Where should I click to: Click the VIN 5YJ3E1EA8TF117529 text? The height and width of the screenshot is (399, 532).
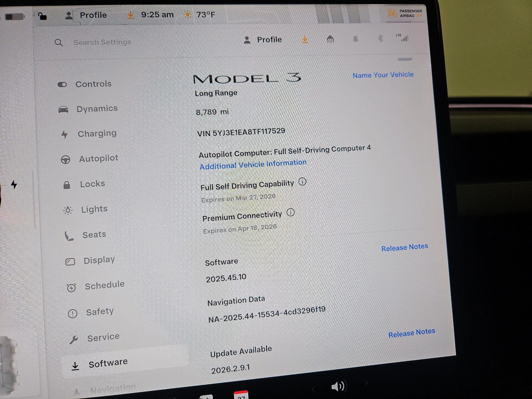pyautogui.click(x=241, y=132)
